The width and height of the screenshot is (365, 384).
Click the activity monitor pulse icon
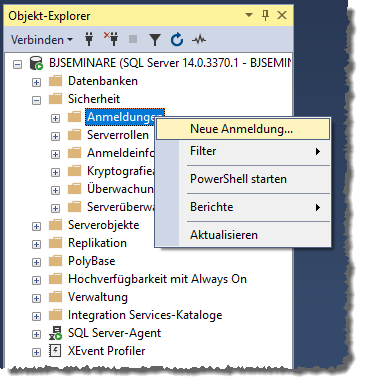pos(199,40)
